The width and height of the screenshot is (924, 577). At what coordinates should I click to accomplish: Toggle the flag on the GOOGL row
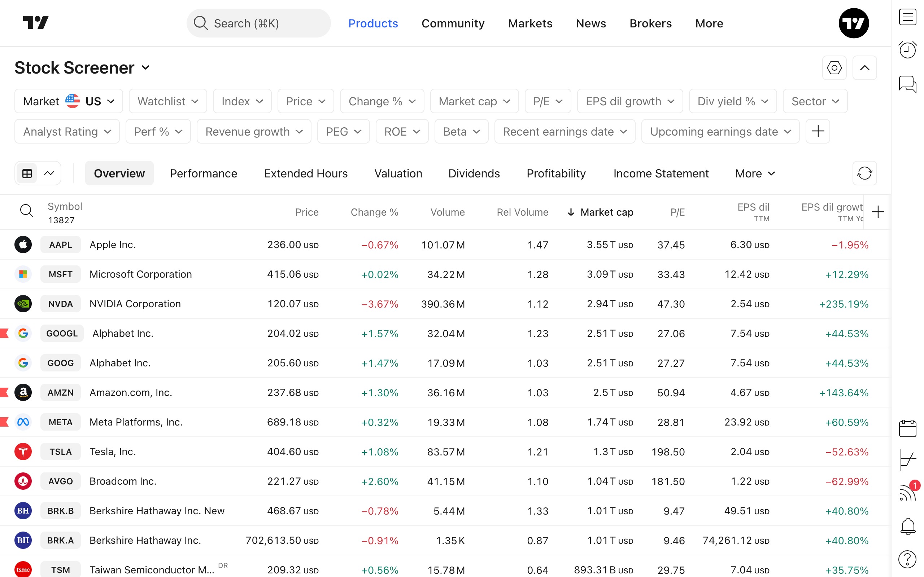click(5, 333)
